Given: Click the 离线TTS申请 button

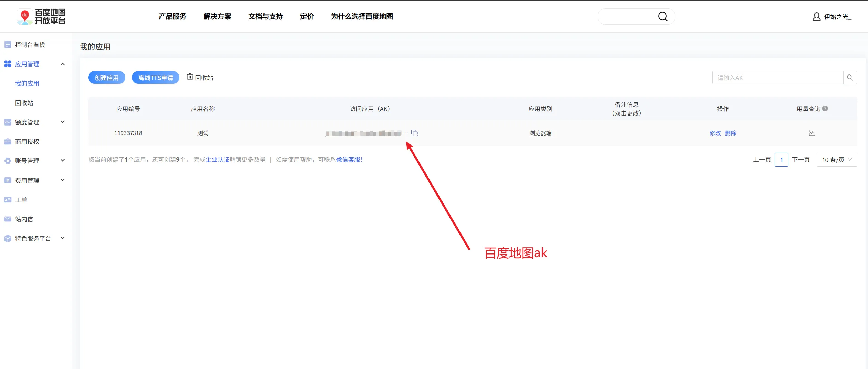Looking at the screenshot, I should [156, 78].
